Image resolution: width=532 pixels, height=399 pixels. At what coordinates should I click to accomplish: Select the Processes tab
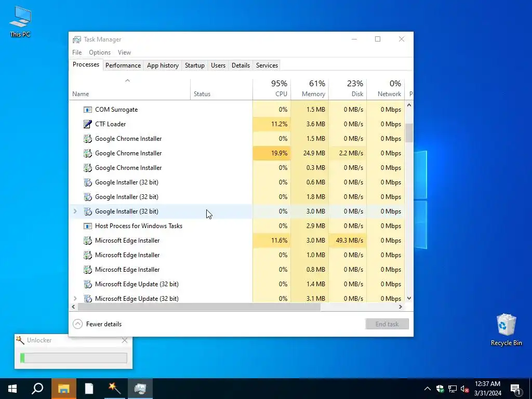coord(86,64)
